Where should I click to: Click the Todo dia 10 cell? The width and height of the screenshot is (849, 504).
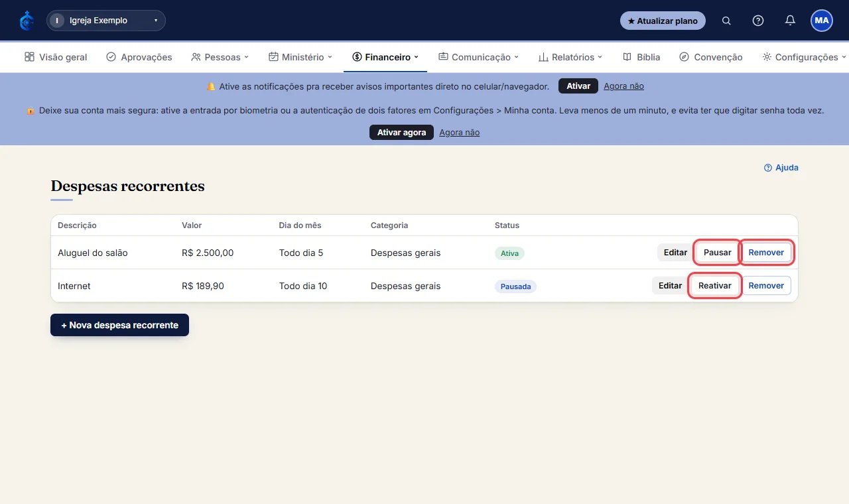point(303,286)
